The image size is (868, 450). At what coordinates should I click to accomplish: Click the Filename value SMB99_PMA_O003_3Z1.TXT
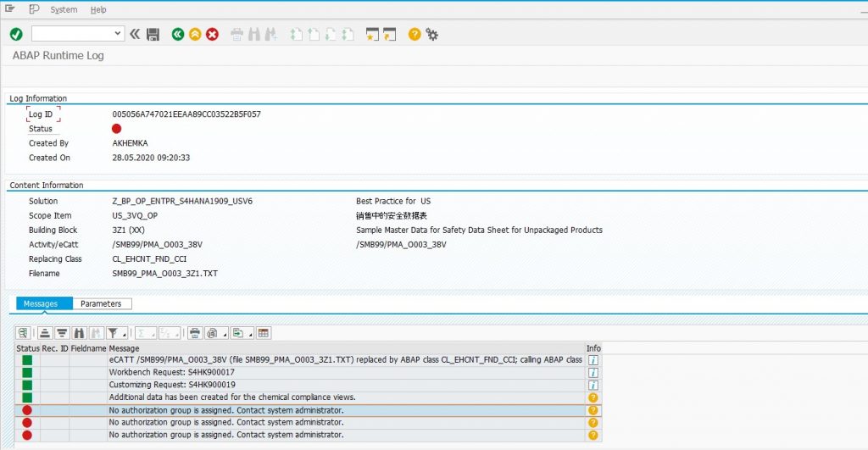click(x=165, y=274)
